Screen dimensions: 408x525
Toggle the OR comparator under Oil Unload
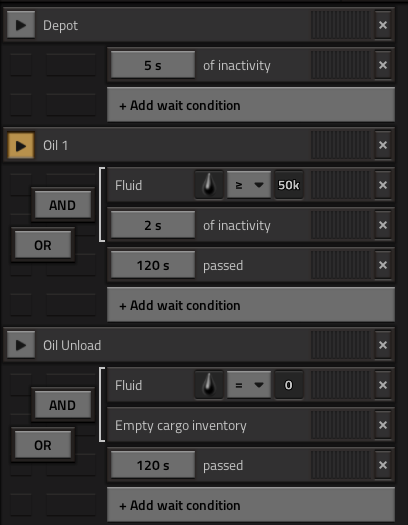pyautogui.click(x=43, y=445)
